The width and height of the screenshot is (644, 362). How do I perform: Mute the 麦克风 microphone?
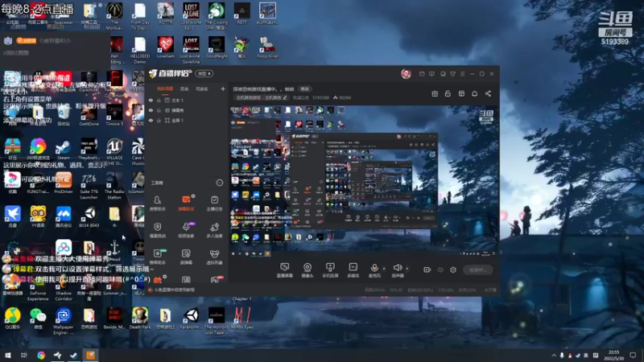(374, 270)
